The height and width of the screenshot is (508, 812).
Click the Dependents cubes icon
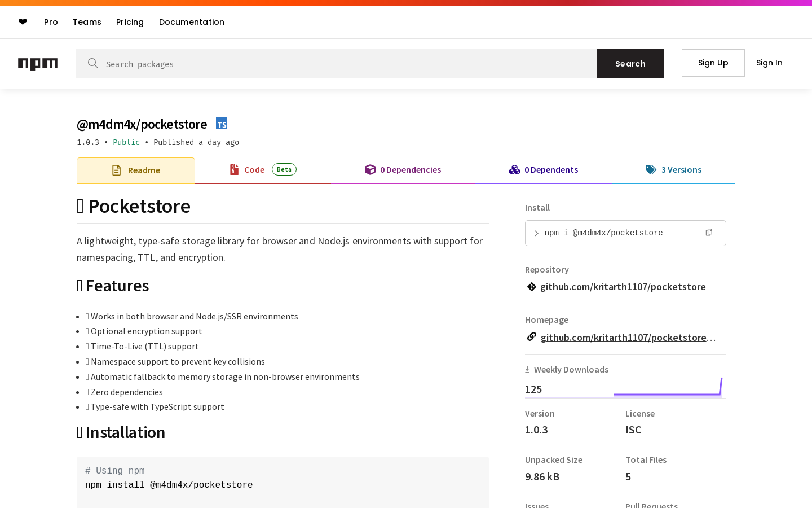coord(514,170)
